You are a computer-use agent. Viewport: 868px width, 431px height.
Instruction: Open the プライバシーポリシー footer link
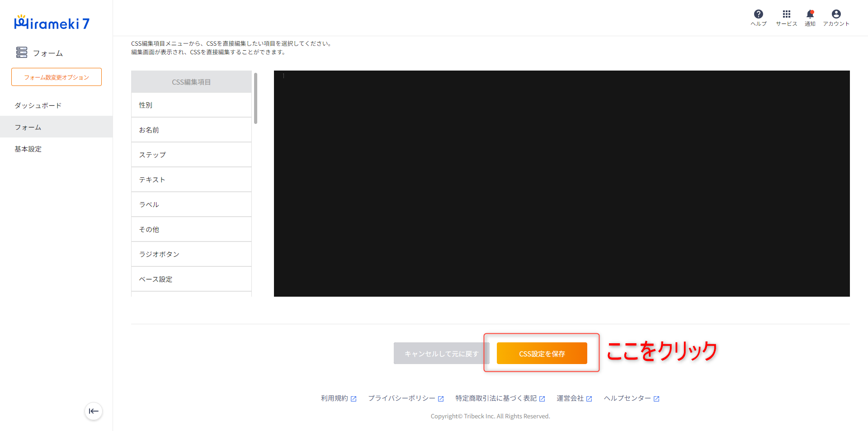401,398
